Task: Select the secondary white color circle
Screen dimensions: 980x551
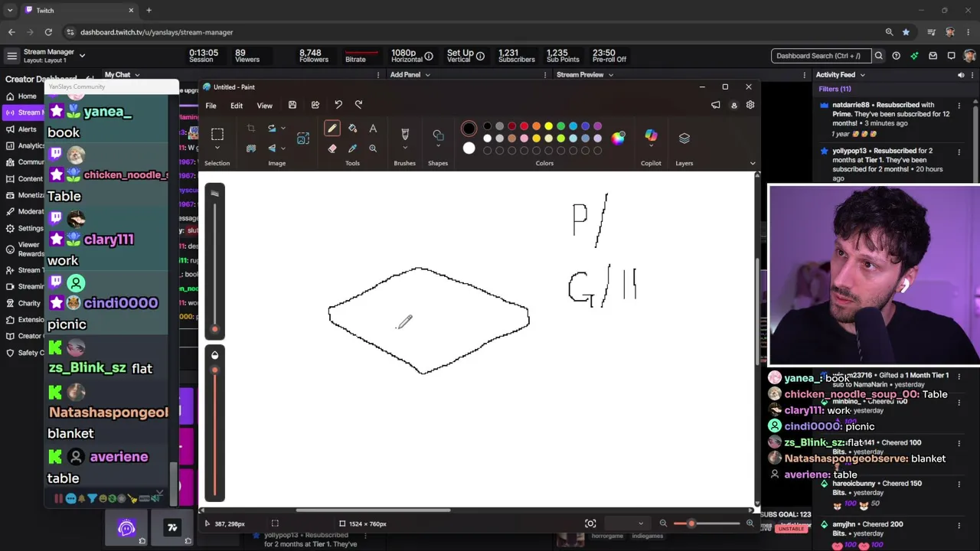Action: (x=469, y=148)
